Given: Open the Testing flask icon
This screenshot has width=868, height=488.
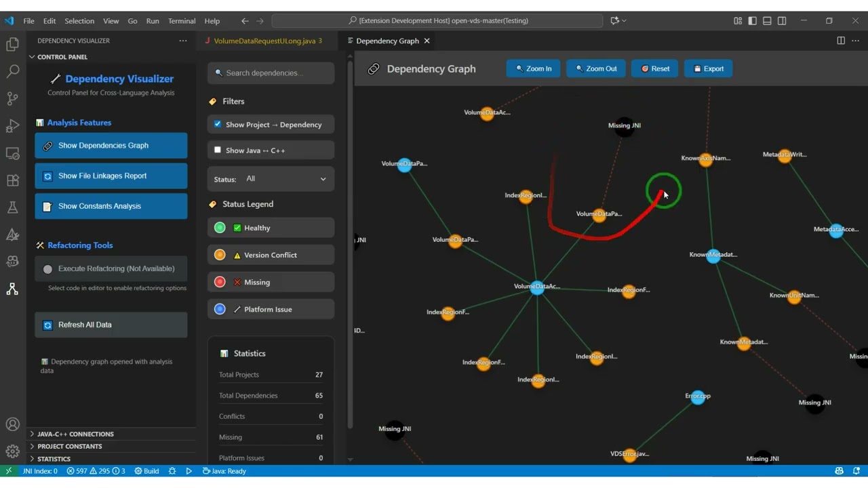Looking at the screenshot, I should pyautogui.click(x=12, y=207).
